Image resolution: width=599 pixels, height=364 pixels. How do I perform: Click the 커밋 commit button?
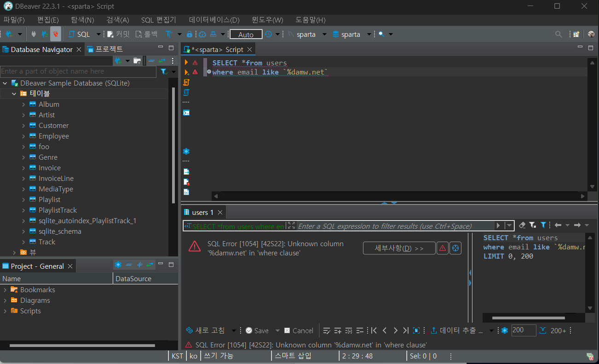coord(118,34)
